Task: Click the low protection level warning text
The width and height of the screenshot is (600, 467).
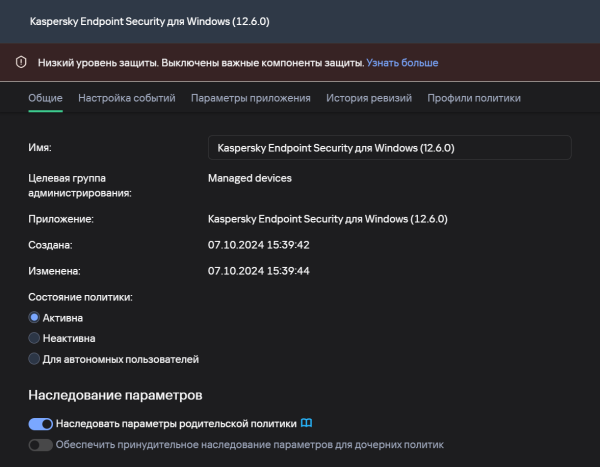Action: point(200,63)
